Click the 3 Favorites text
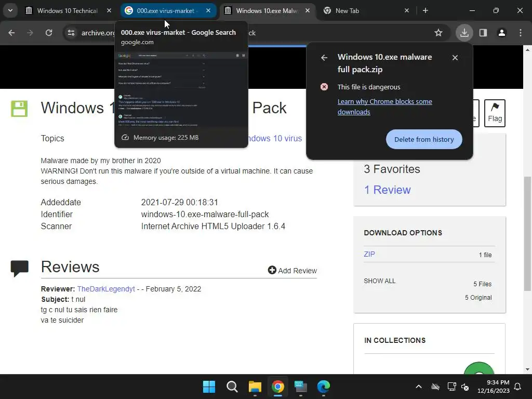 pyautogui.click(x=392, y=169)
